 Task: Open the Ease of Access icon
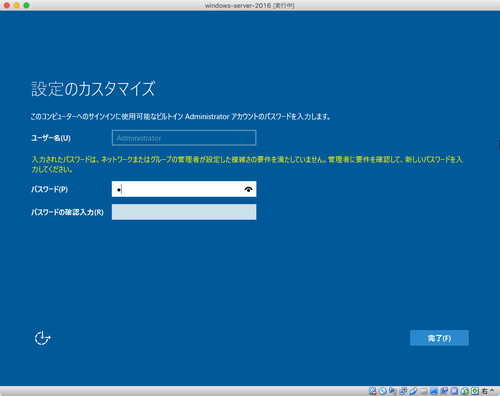pos(43,338)
